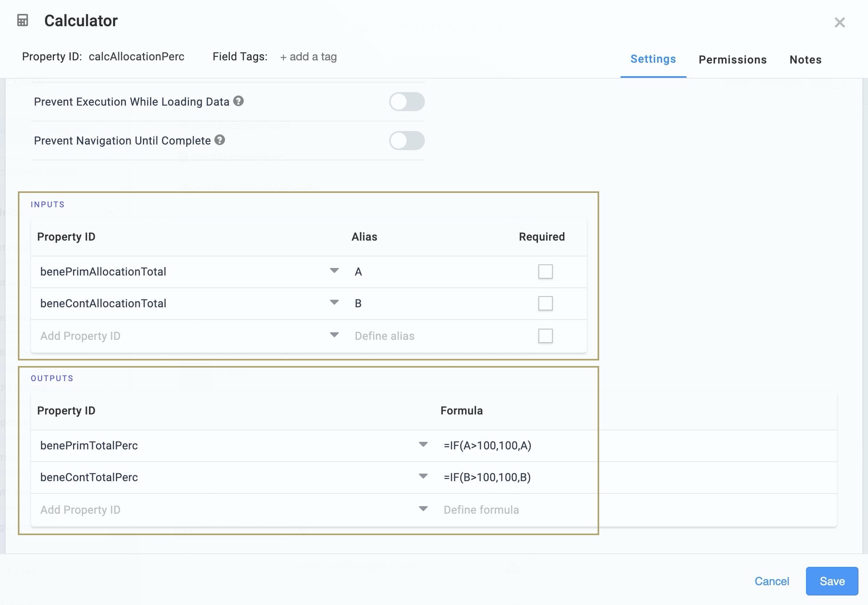Click the INPUTS section heading
This screenshot has width=868, height=605.
pos(48,204)
